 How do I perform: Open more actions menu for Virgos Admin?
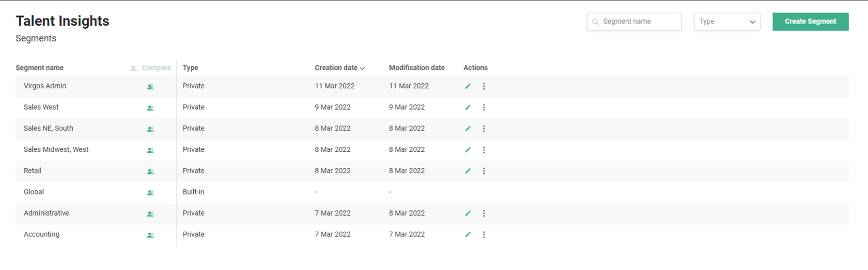pos(483,86)
